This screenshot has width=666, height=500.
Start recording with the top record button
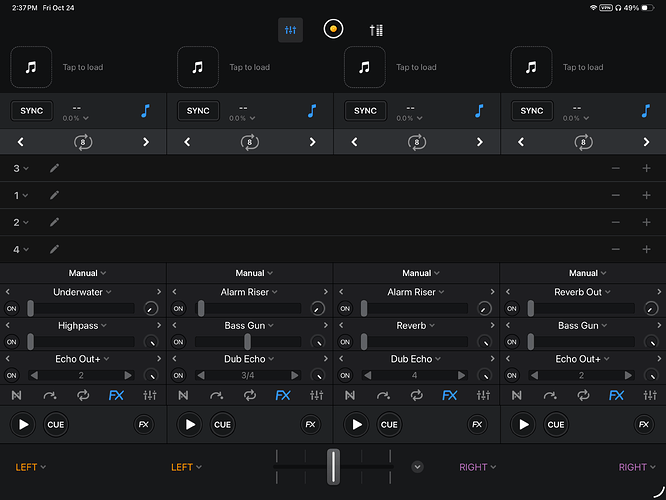pos(333,30)
